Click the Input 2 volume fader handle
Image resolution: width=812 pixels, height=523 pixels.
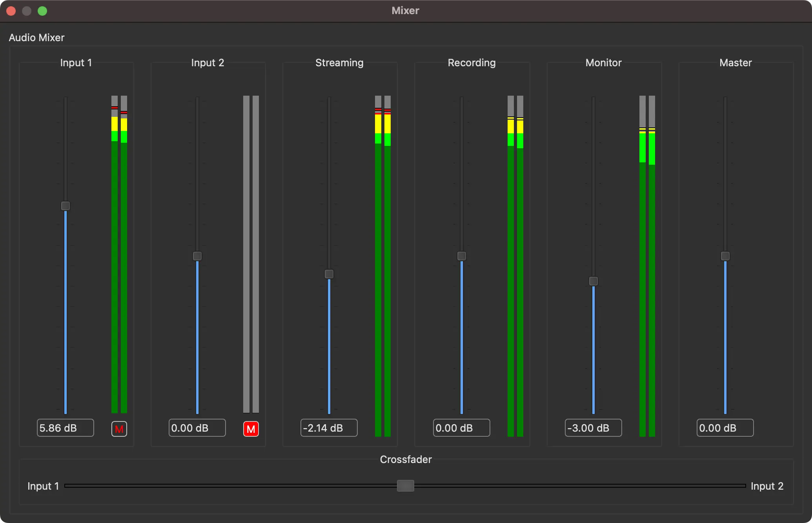click(x=197, y=256)
